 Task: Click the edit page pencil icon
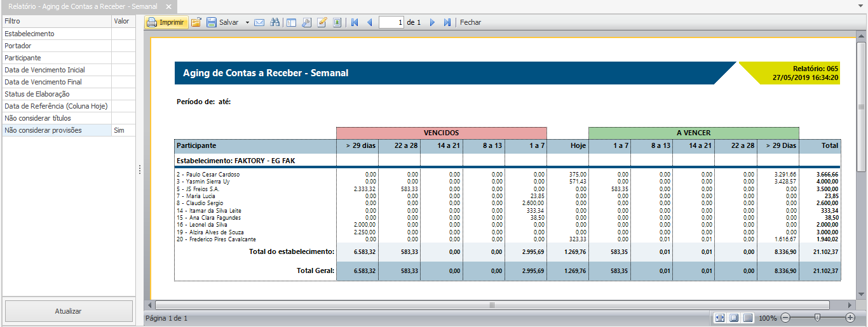coord(322,22)
